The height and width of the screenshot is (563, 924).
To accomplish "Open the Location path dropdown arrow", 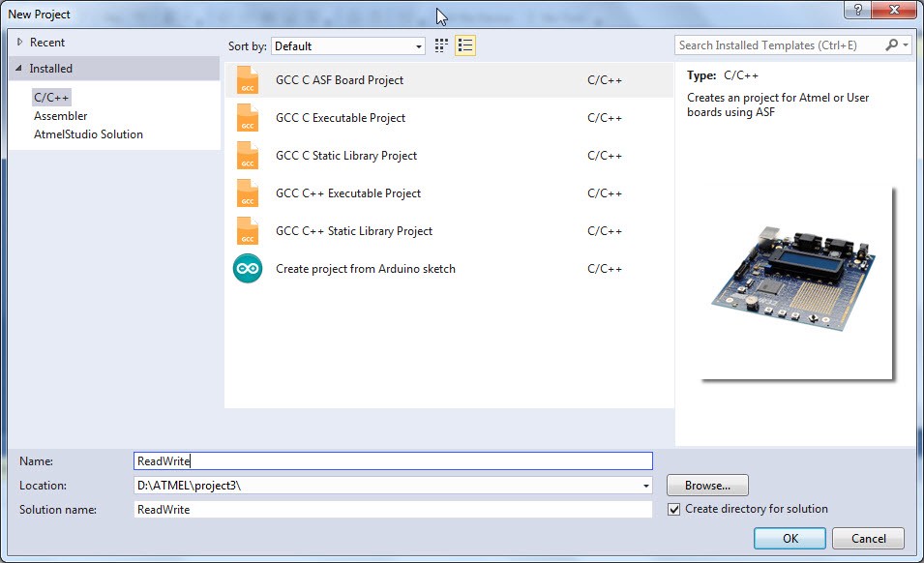I will [x=644, y=485].
